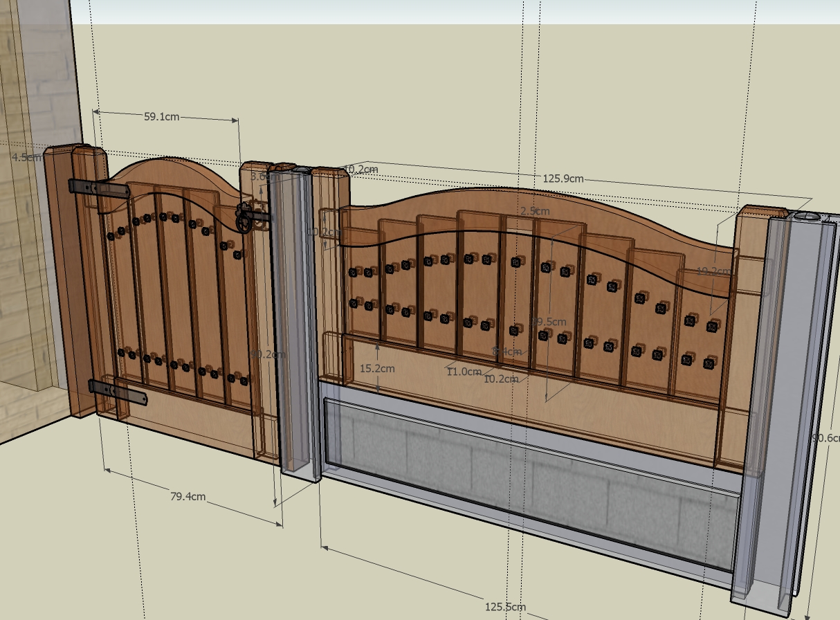Viewport: 840px width, 620px height.
Task: Click the 11.0cm dimension label
Action: pyautogui.click(x=464, y=372)
